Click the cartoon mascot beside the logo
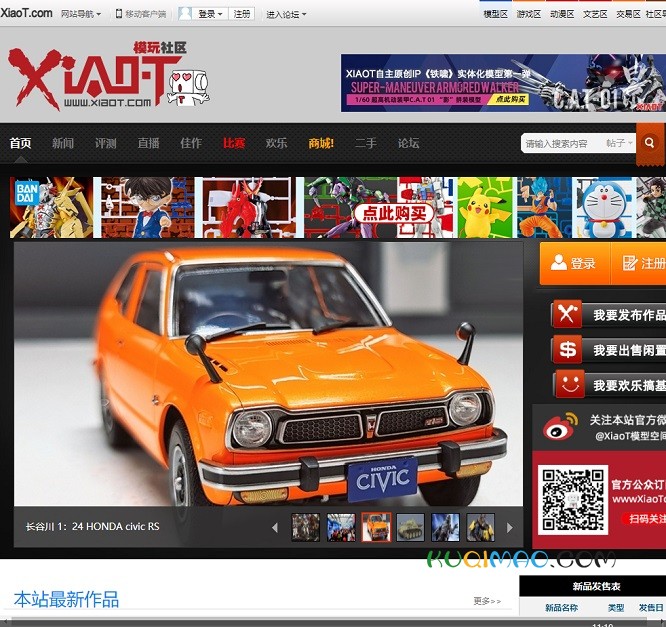Screen dimensions: 666x627 [x=188, y=87]
